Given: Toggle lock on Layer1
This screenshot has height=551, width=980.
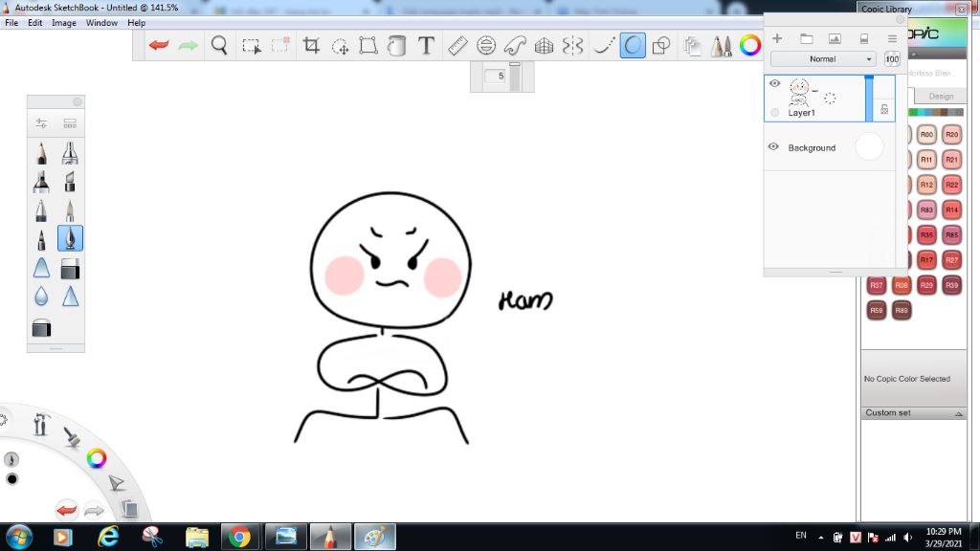Looking at the screenshot, I should click(x=884, y=109).
